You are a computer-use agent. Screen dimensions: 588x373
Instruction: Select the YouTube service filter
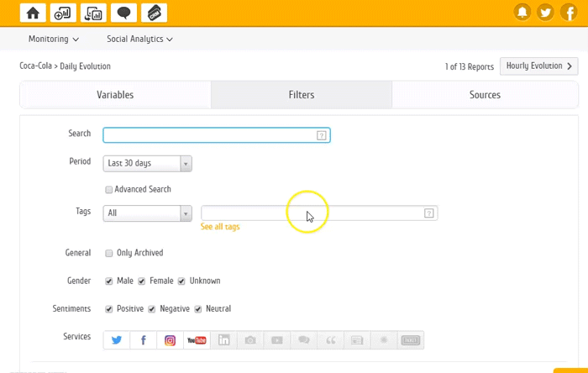(x=197, y=340)
